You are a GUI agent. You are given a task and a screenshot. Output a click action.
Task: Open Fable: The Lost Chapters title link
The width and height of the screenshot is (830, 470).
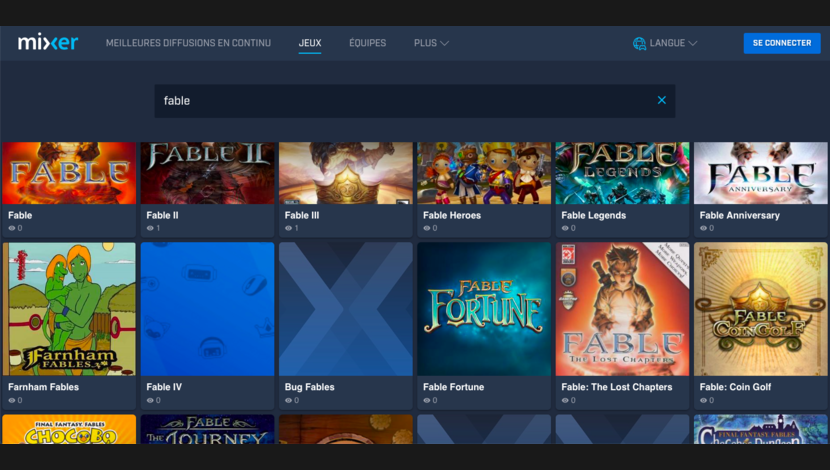point(616,387)
